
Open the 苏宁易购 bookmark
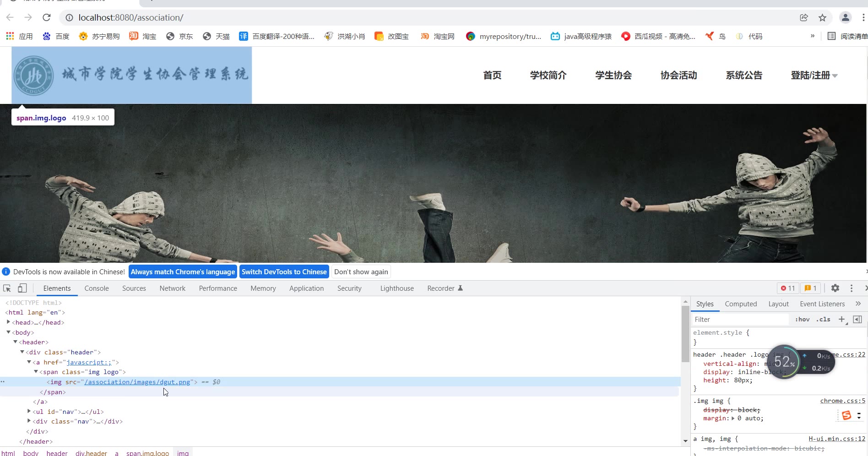click(99, 36)
